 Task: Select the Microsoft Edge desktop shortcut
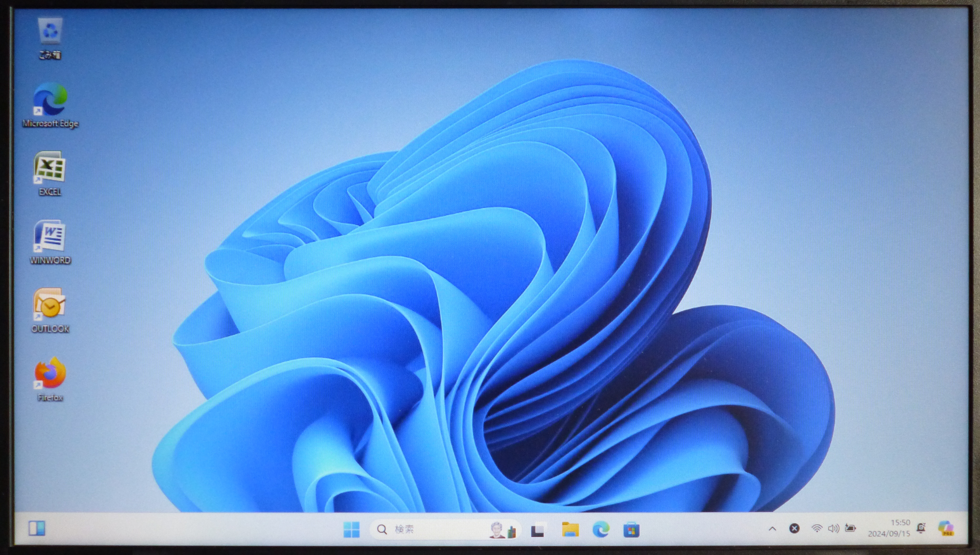click(50, 105)
